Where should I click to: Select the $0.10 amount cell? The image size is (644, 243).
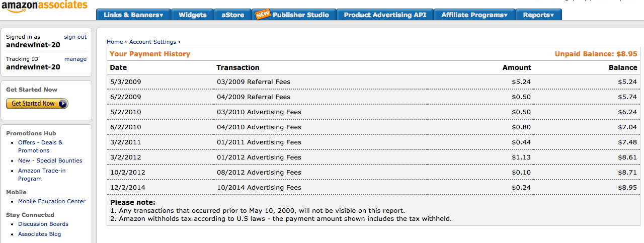tap(521, 172)
